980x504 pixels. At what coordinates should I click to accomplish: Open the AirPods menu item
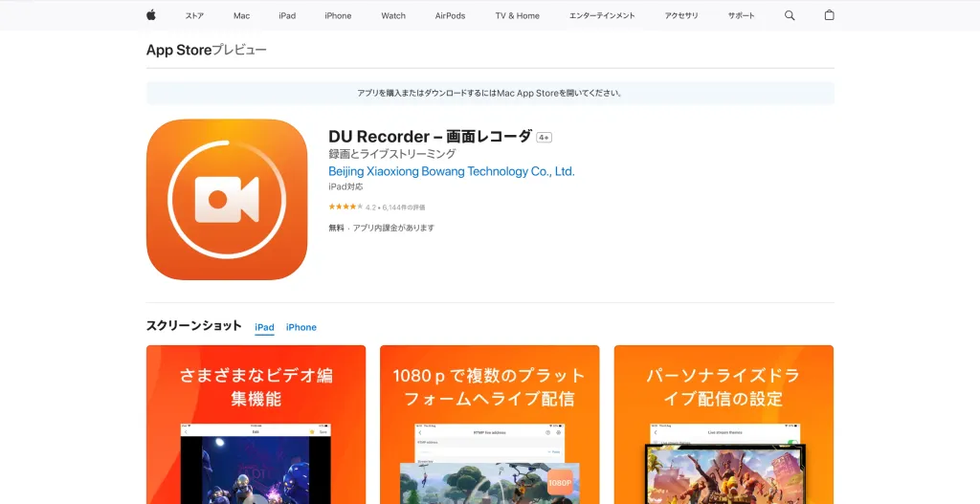pyautogui.click(x=450, y=15)
